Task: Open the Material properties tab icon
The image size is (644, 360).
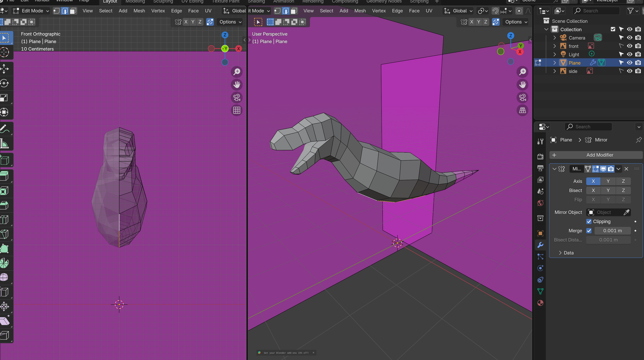Action: point(540,303)
